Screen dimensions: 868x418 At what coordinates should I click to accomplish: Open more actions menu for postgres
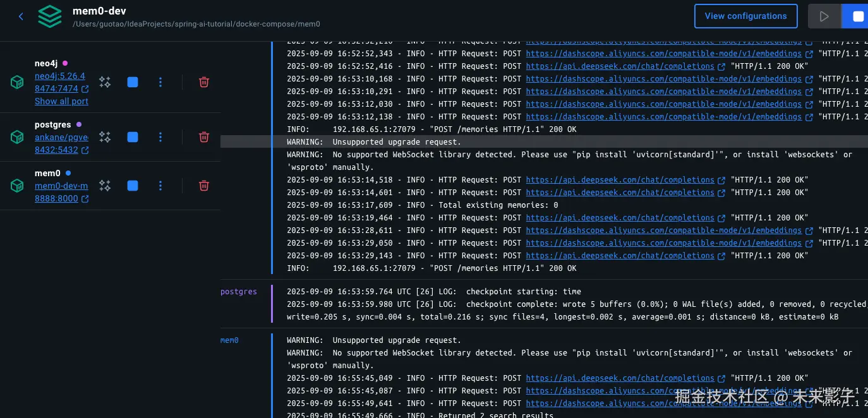tap(160, 137)
